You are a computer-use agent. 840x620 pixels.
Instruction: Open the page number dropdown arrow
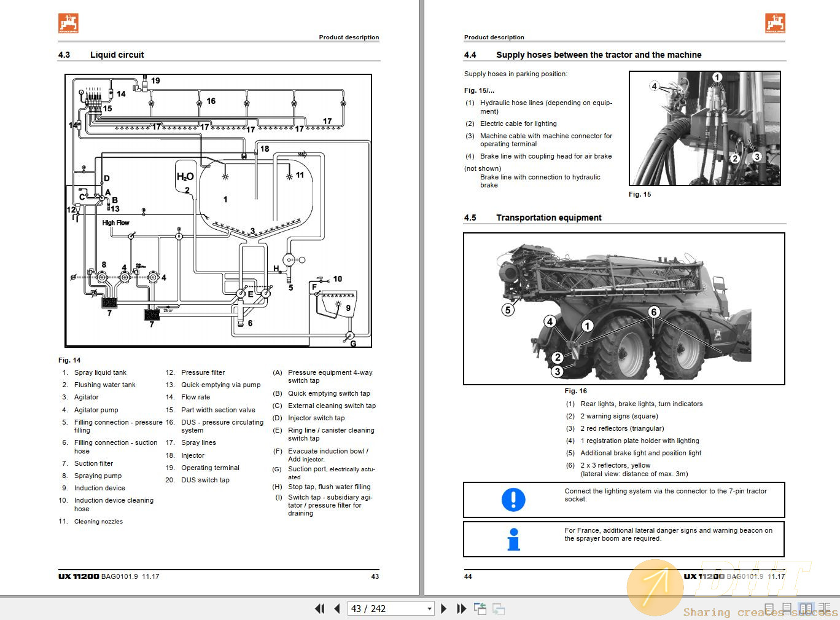click(429, 609)
